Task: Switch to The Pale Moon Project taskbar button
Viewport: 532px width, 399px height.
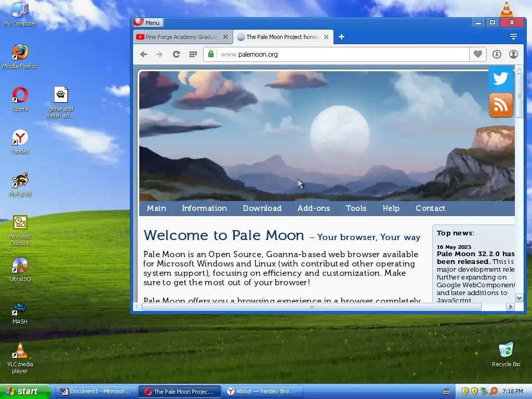Action: click(180, 392)
